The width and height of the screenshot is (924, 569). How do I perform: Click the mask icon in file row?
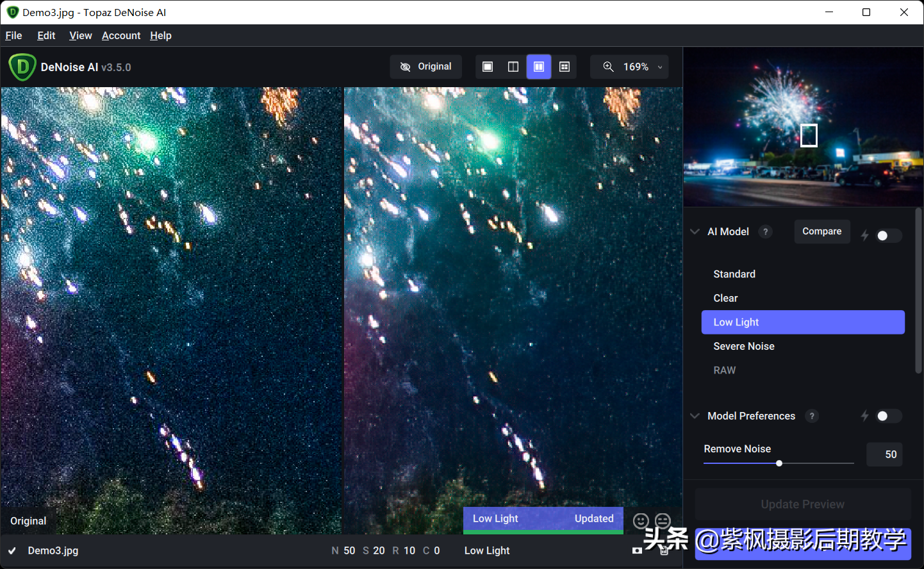pyautogui.click(x=637, y=550)
